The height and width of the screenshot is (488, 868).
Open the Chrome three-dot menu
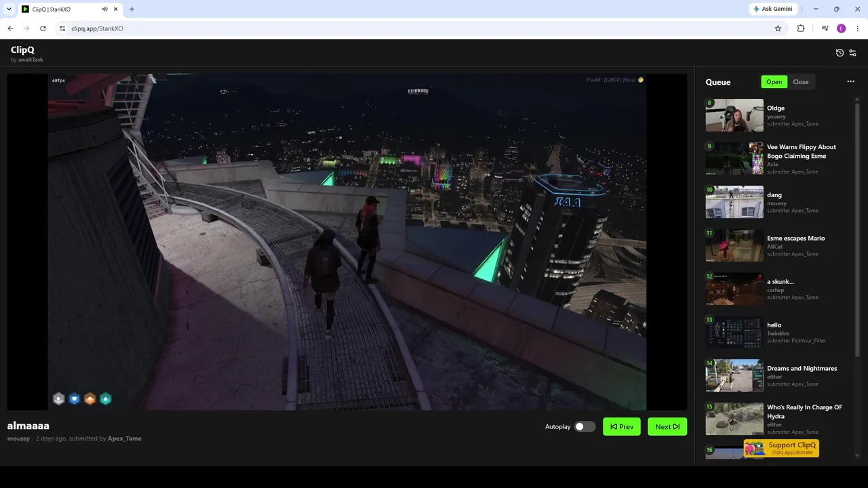click(x=858, y=28)
